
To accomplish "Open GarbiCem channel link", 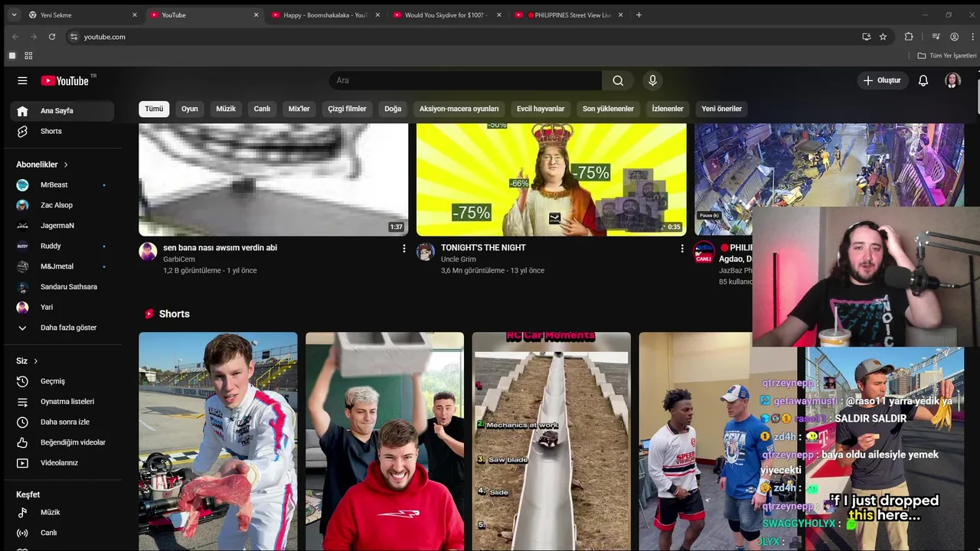I will (x=178, y=259).
